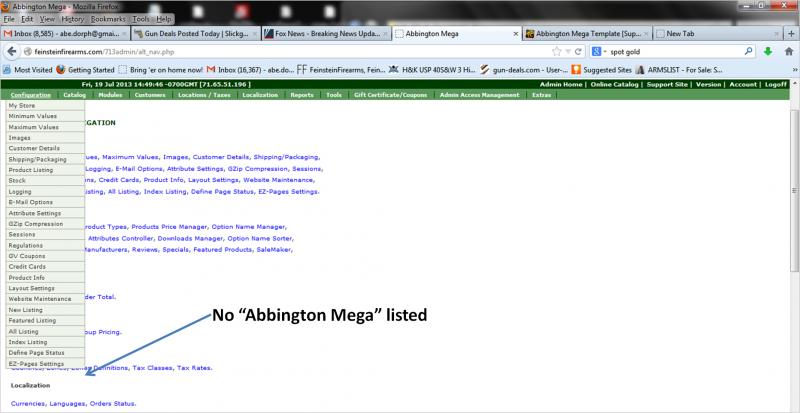Screen dimensions: 800x413
Task: Open the downloads green arrow
Action: click(x=768, y=52)
